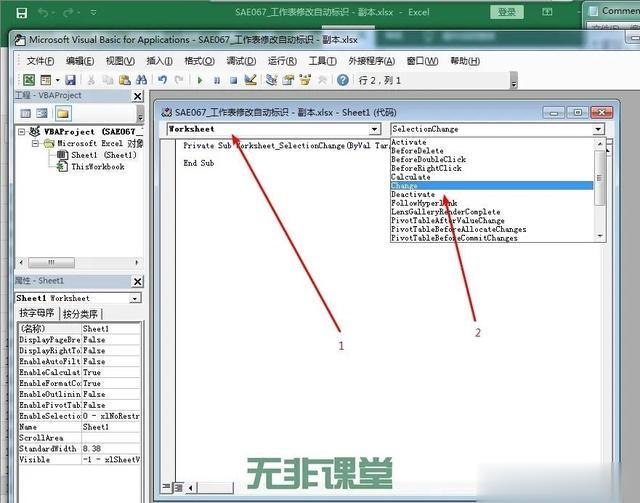Run the macro with the green play icon
The height and width of the screenshot is (503, 640).
[x=200, y=80]
